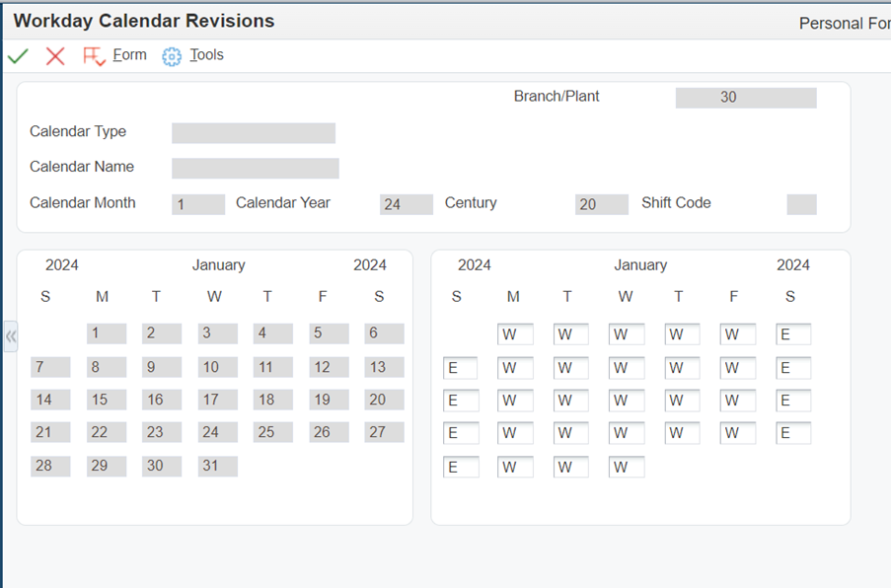Click the Personal Form link

844,23
